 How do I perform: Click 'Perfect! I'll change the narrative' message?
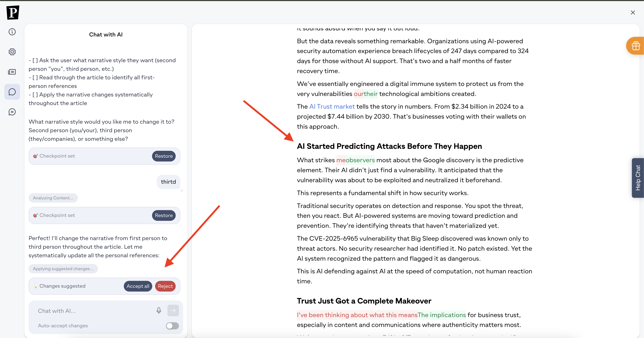(x=98, y=247)
